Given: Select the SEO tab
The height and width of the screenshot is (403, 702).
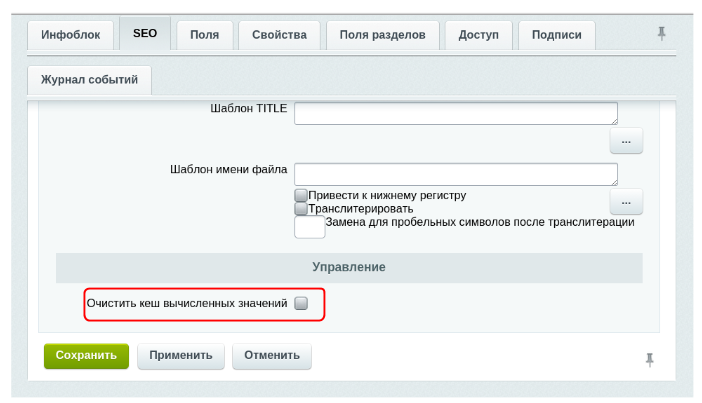Looking at the screenshot, I should pos(145,34).
